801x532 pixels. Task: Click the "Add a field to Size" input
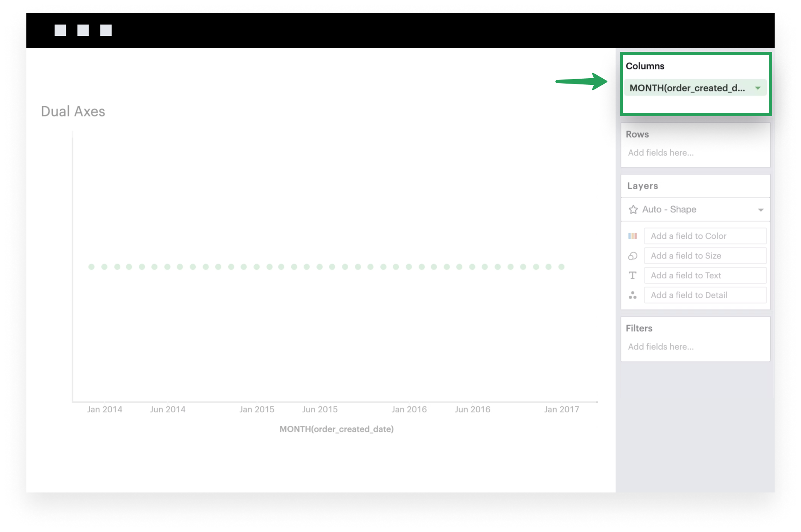coord(705,255)
